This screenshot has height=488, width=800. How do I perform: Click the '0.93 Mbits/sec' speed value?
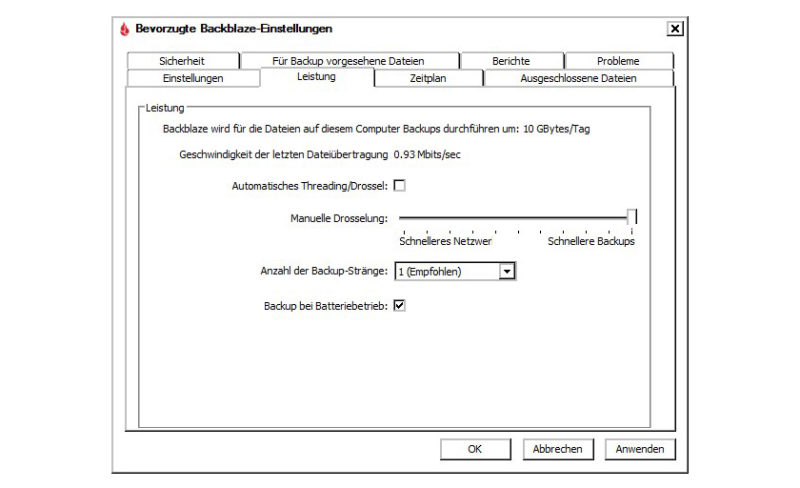point(427,155)
